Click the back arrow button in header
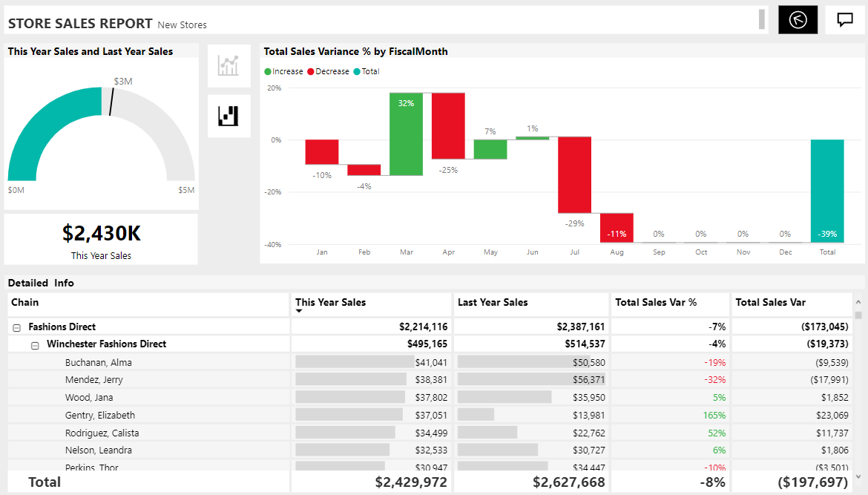 798,20
